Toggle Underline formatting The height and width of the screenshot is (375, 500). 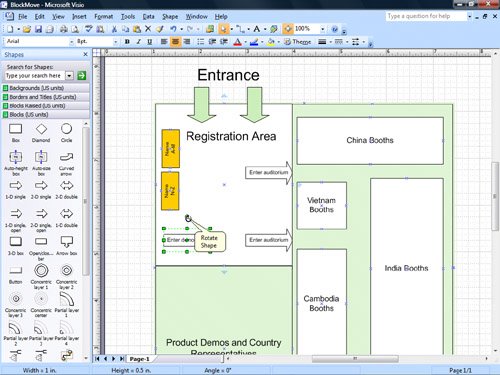[x=150, y=42]
